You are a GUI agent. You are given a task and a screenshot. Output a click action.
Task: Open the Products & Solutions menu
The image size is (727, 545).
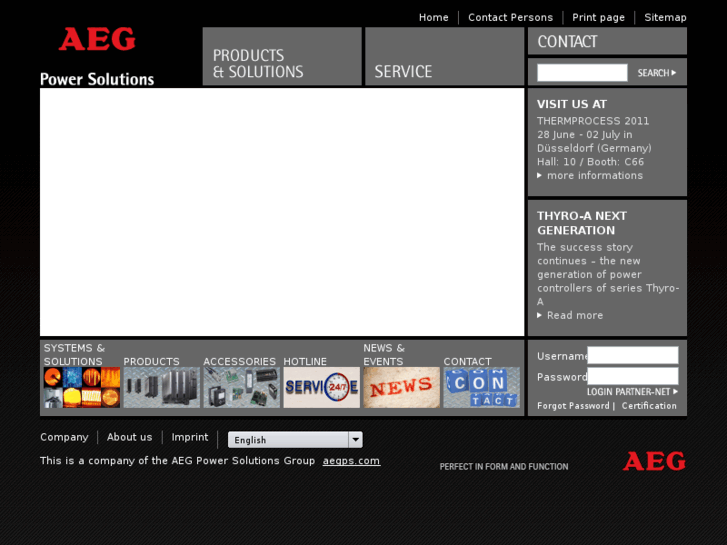282,56
